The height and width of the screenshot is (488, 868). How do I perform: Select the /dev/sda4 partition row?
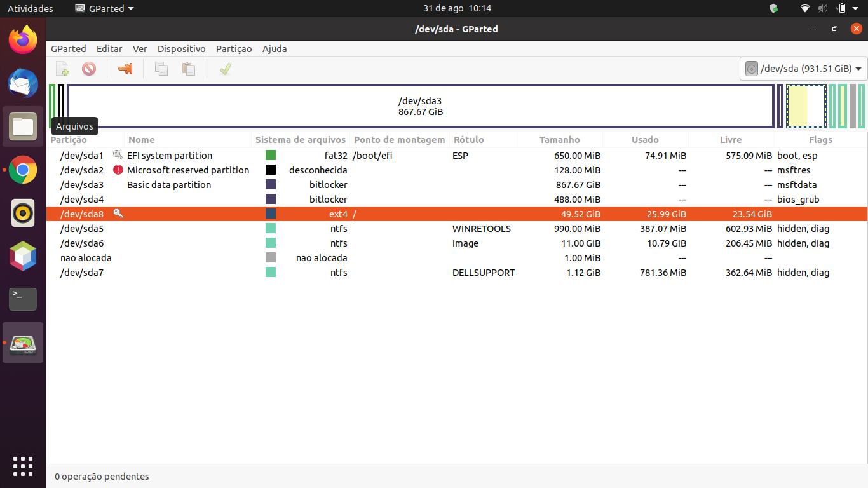point(457,199)
